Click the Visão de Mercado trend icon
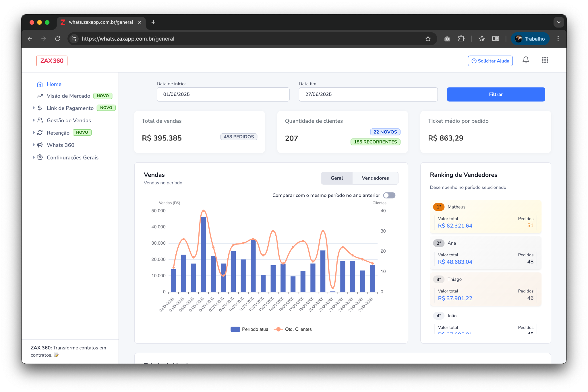Image resolution: width=588 pixels, height=392 pixels. (40, 96)
